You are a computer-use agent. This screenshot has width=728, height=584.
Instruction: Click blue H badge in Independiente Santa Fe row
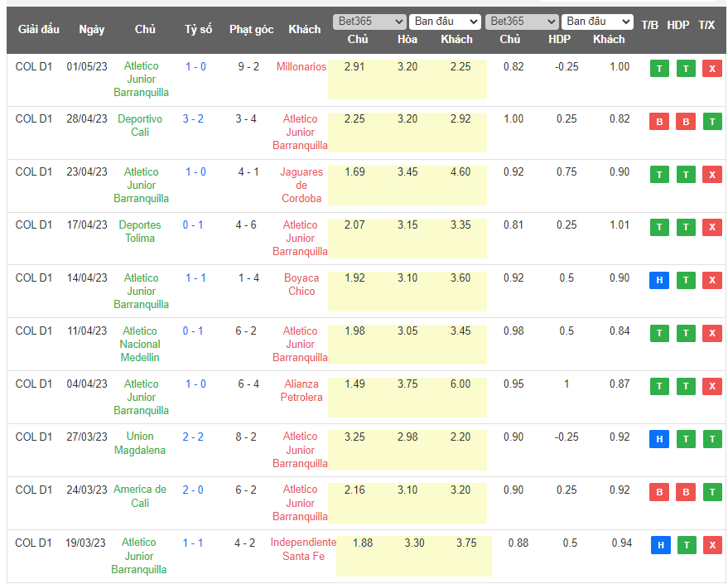(659, 545)
